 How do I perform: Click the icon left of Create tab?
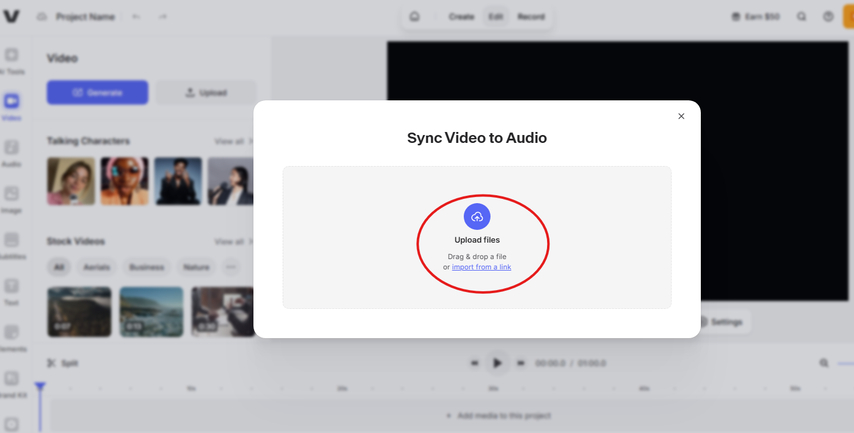[x=414, y=16]
